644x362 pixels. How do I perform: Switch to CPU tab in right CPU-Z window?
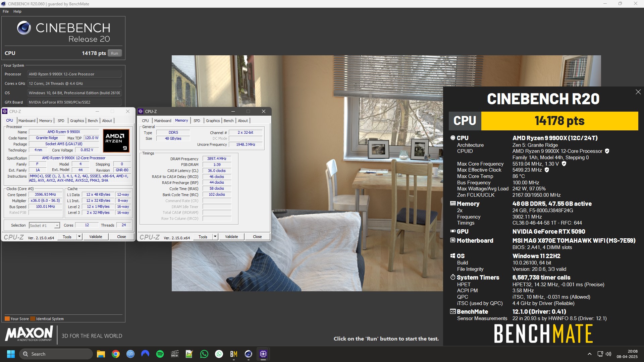(145, 121)
